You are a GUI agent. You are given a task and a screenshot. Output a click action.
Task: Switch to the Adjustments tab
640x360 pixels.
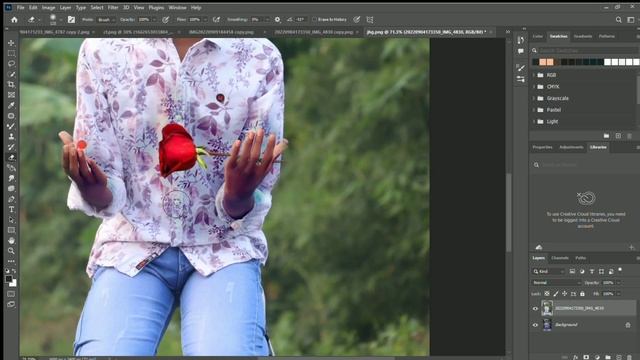click(571, 147)
